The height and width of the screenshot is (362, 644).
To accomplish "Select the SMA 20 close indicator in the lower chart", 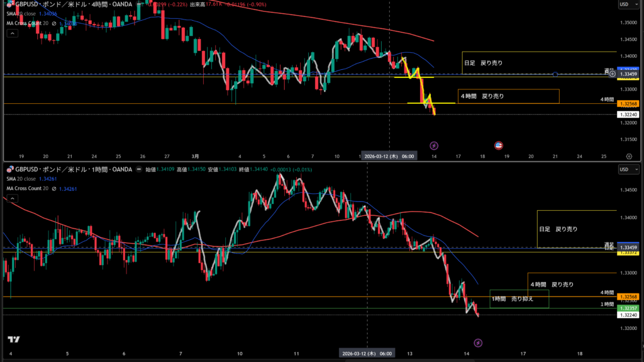I will [25, 178].
